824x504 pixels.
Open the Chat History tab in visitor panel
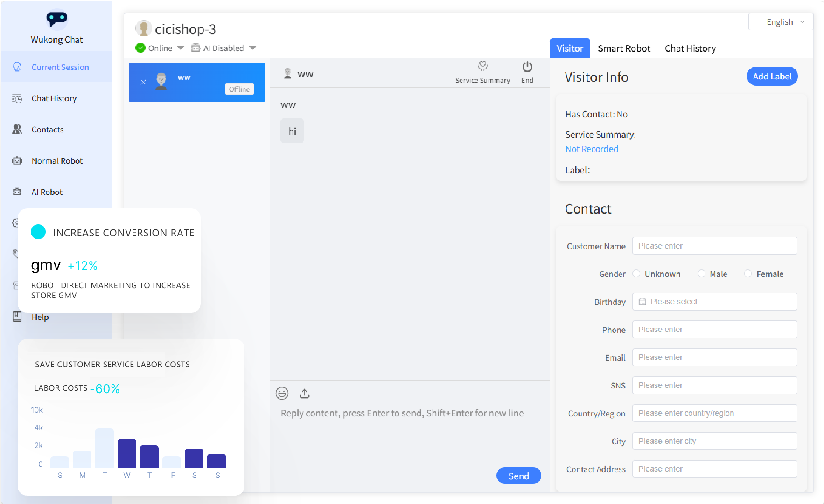coord(691,48)
